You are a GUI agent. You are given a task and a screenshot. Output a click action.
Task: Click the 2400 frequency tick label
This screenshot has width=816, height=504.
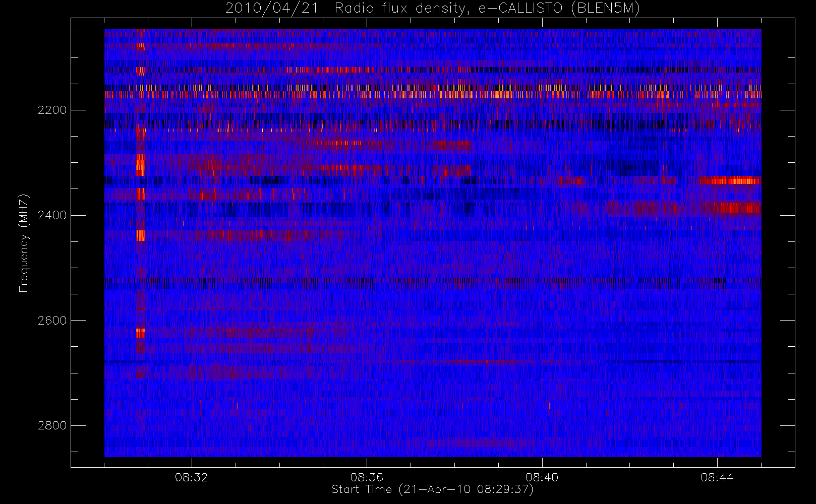(52, 216)
